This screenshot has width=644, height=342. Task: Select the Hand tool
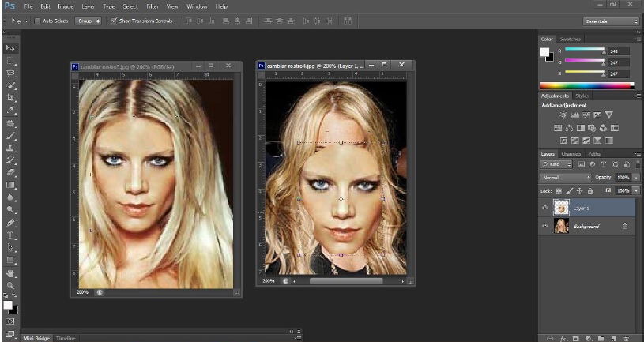[x=11, y=272]
